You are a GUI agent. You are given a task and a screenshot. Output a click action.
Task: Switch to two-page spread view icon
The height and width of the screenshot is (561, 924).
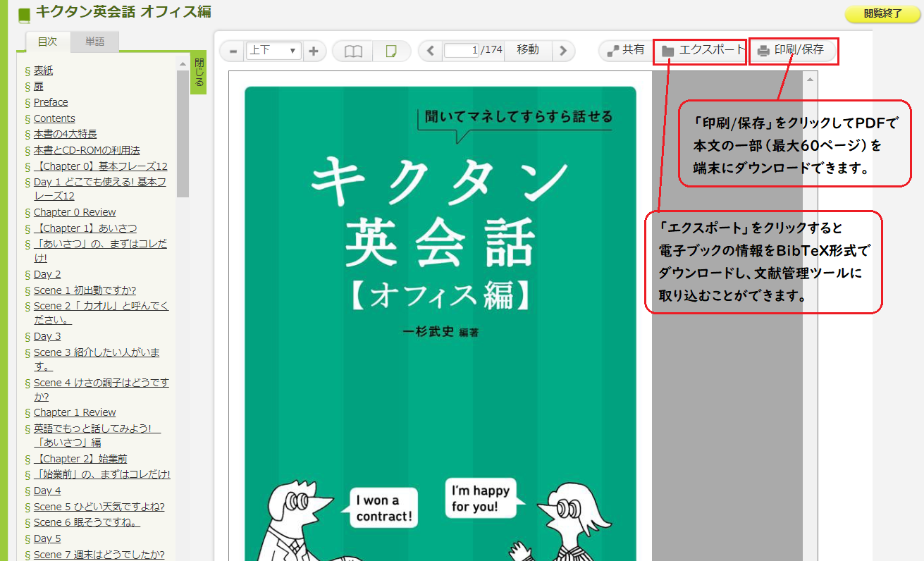pyautogui.click(x=353, y=51)
